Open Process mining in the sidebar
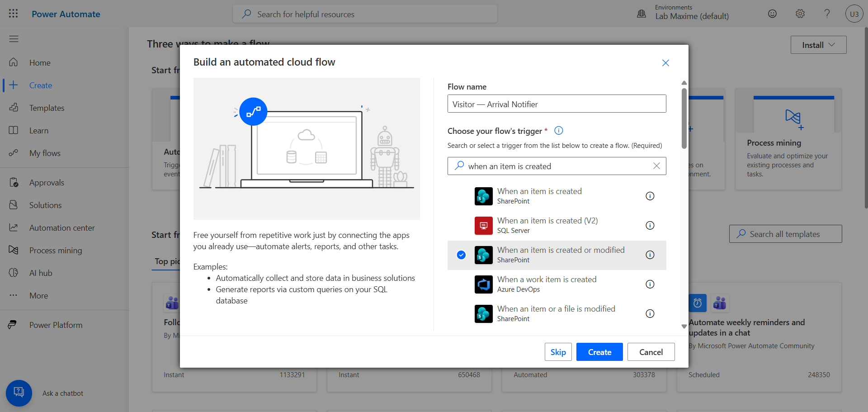The height and width of the screenshot is (412, 868). (64, 250)
